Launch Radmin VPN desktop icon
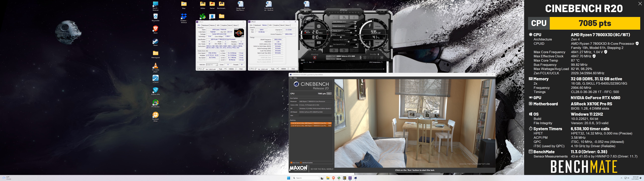Screen dimensions: 644x181 (x=155, y=91)
